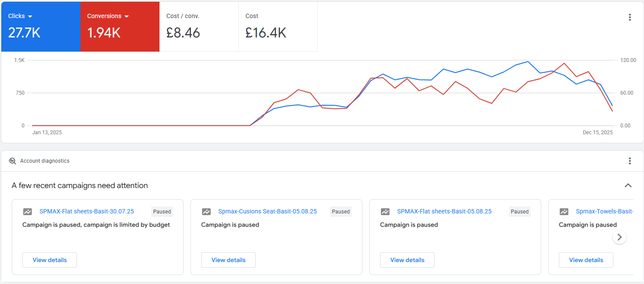This screenshot has width=644, height=284.
Task: Open the SPMAX-Flat sheets-Basit-30.07.25 campaign link
Action: [86, 211]
